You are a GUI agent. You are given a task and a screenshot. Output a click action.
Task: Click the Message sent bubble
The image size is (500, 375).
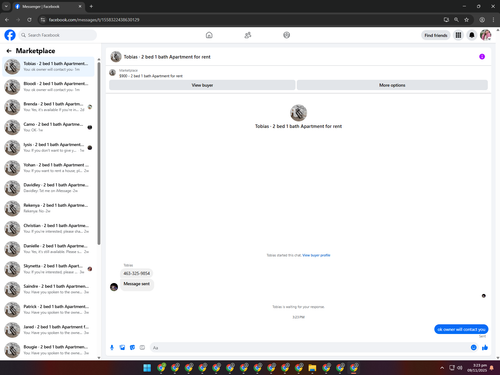pyautogui.click(x=137, y=284)
